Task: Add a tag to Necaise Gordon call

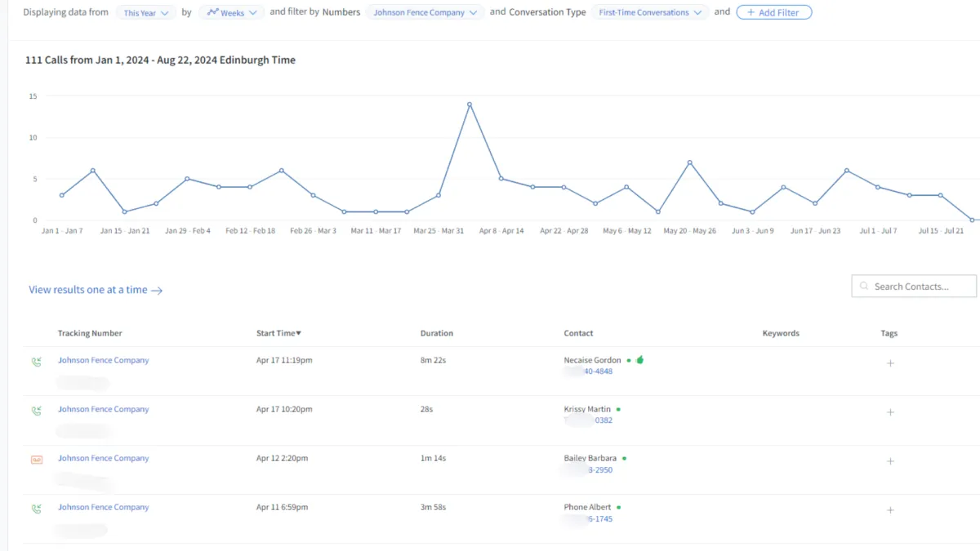Action: pyautogui.click(x=890, y=363)
